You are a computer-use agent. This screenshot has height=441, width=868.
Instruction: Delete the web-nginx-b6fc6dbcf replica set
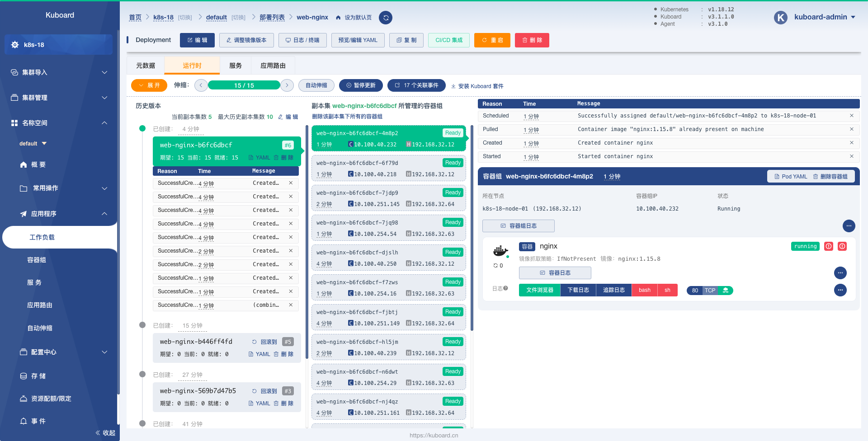283,158
